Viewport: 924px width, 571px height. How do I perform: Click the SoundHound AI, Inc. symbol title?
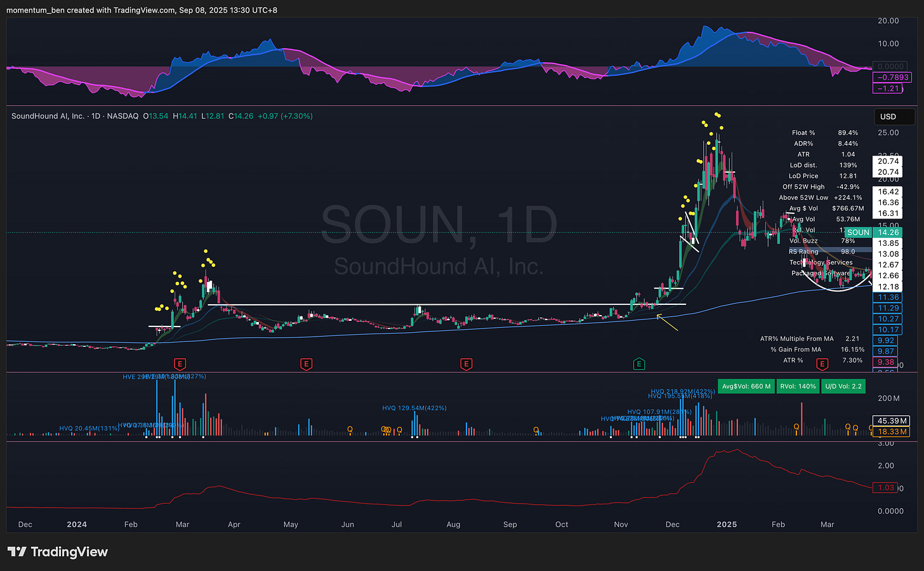48,116
